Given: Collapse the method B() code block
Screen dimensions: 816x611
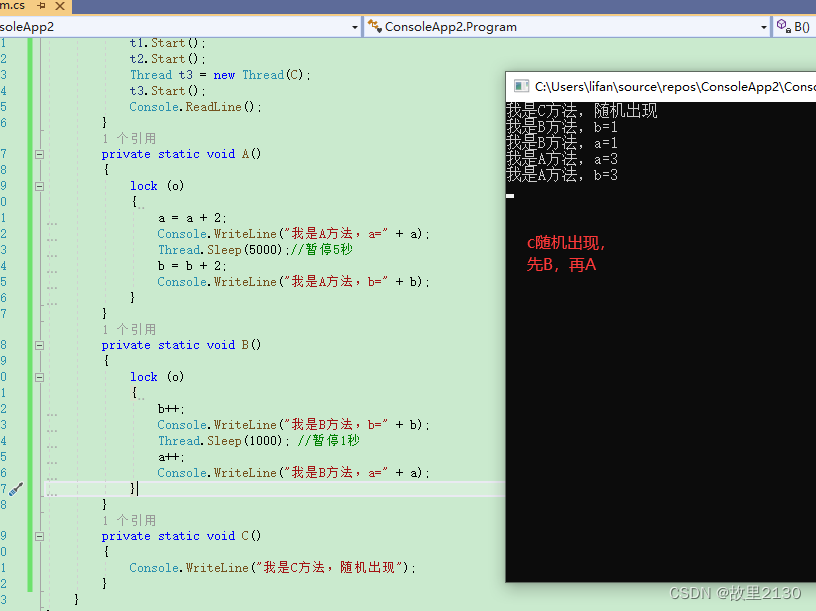Looking at the screenshot, I should tap(39, 345).
